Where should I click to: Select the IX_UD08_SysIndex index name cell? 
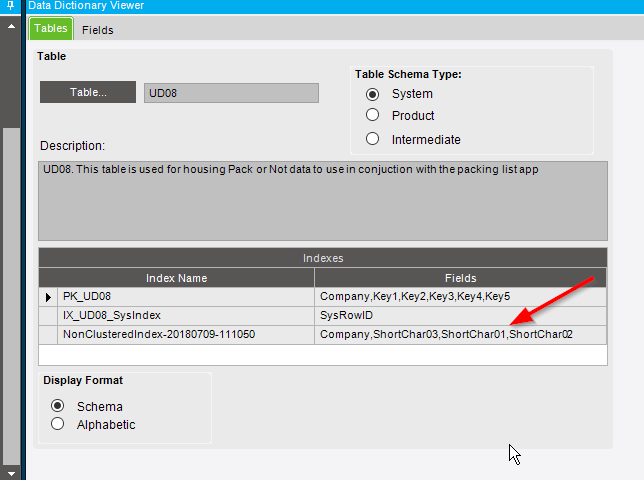(x=186, y=315)
